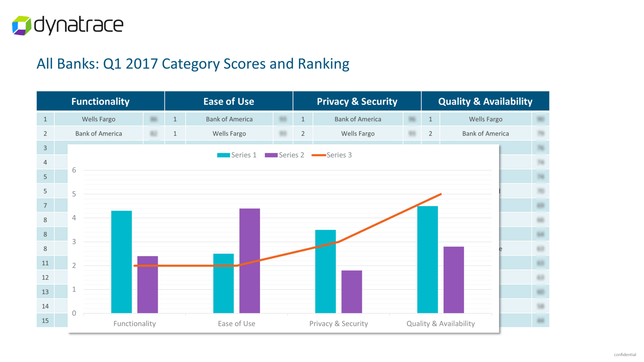Select the Series 3 legend label
This screenshot has width=644, height=362.
339,155
